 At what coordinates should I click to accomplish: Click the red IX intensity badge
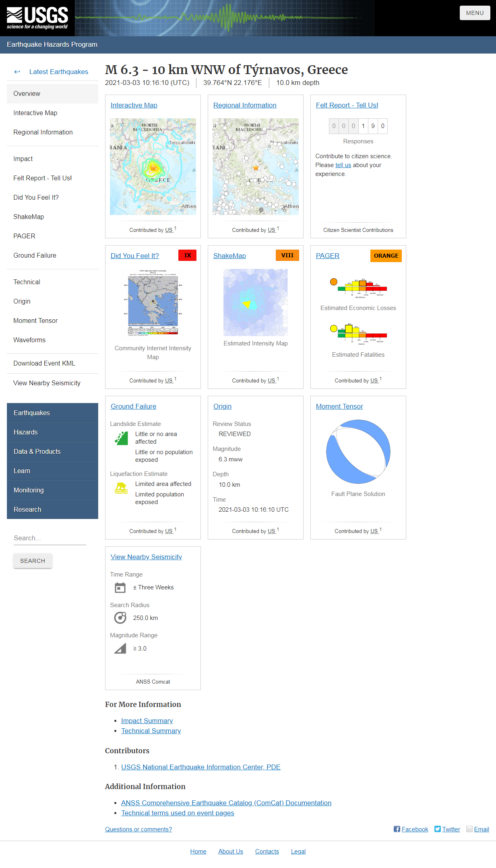(188, 255)
